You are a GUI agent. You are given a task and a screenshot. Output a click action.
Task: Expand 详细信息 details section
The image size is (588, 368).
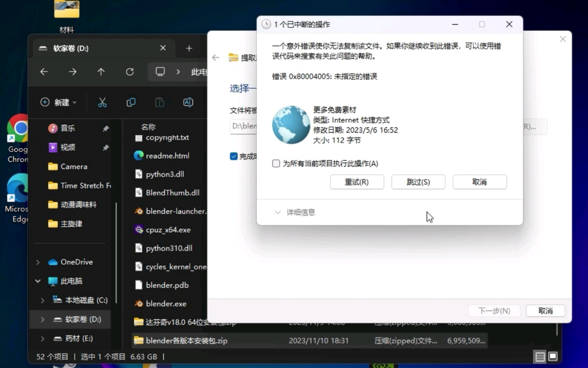(x=295, y=212)
